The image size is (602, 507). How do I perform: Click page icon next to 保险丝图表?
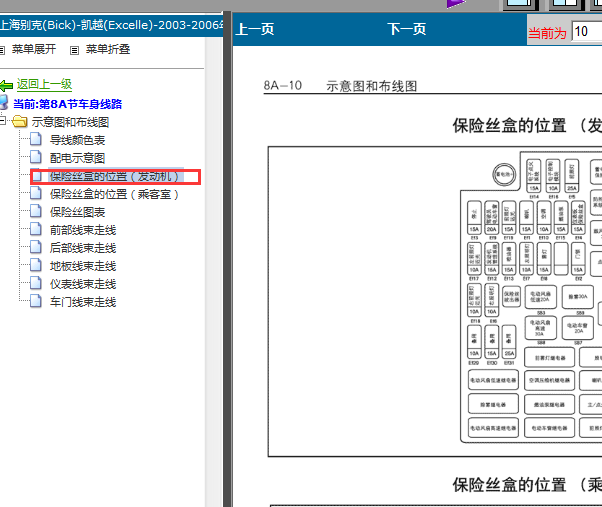point(36,211)
